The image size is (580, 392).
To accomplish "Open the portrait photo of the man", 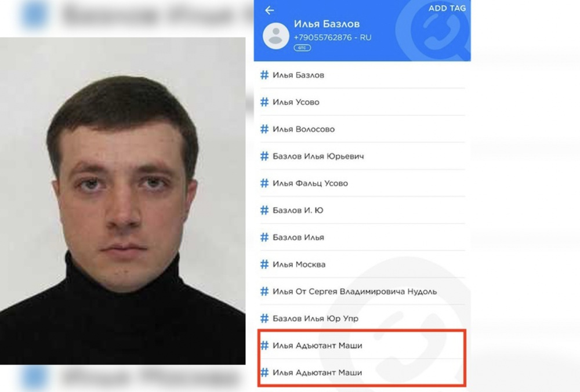I will click(122, 201).
